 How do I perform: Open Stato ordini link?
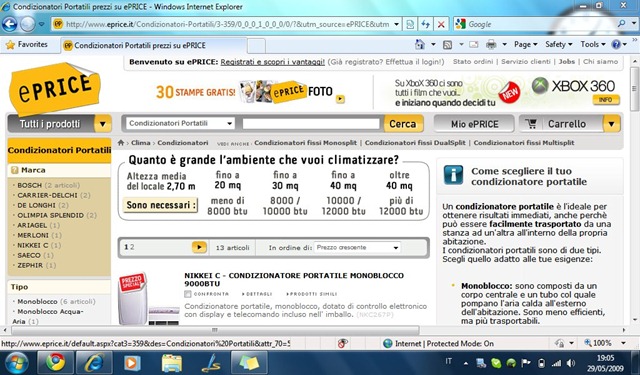point(473,62)
